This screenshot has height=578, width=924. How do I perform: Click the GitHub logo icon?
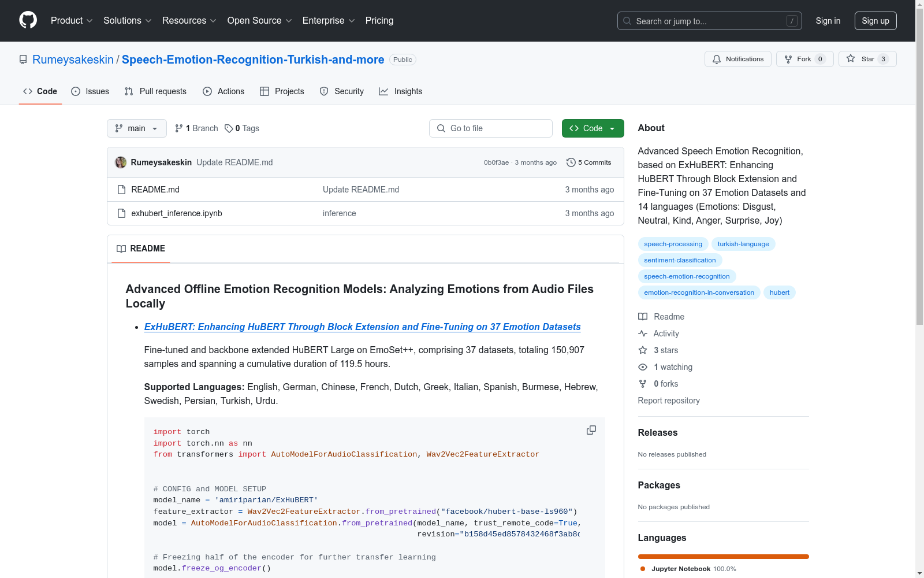(x=28, y=20)
